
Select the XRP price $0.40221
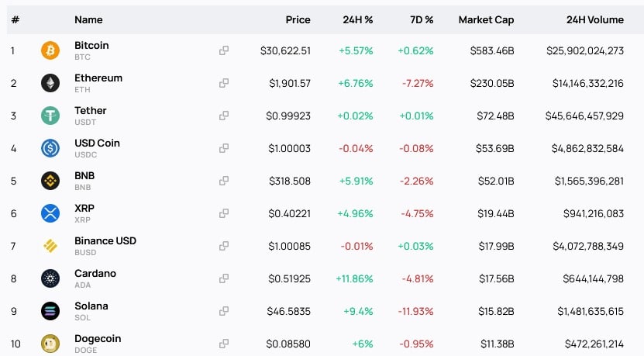[290, 213]
